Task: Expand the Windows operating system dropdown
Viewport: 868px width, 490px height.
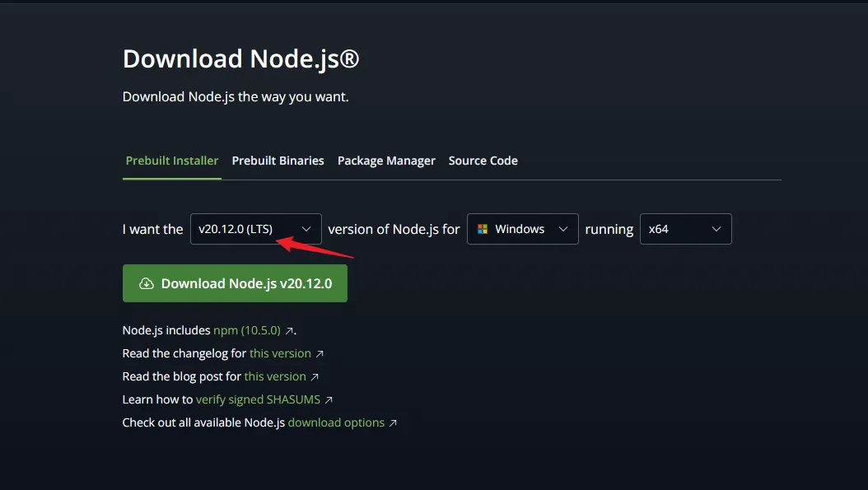Action: point(522,229)
